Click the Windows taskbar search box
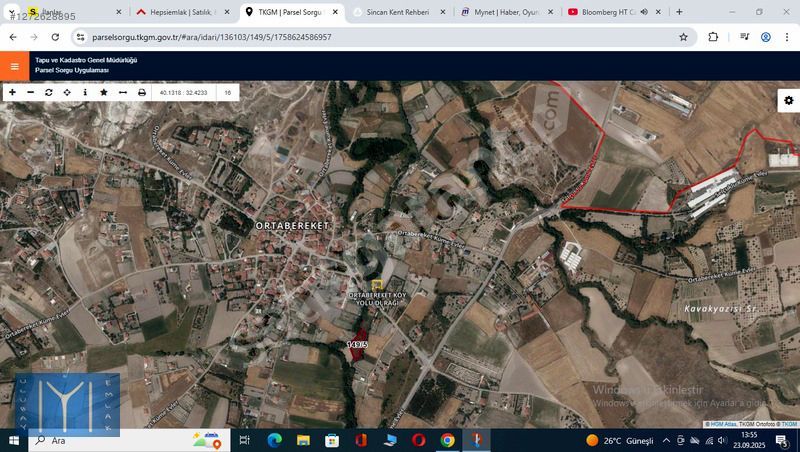This screenshot has height=452, width=800. point(110,440)
